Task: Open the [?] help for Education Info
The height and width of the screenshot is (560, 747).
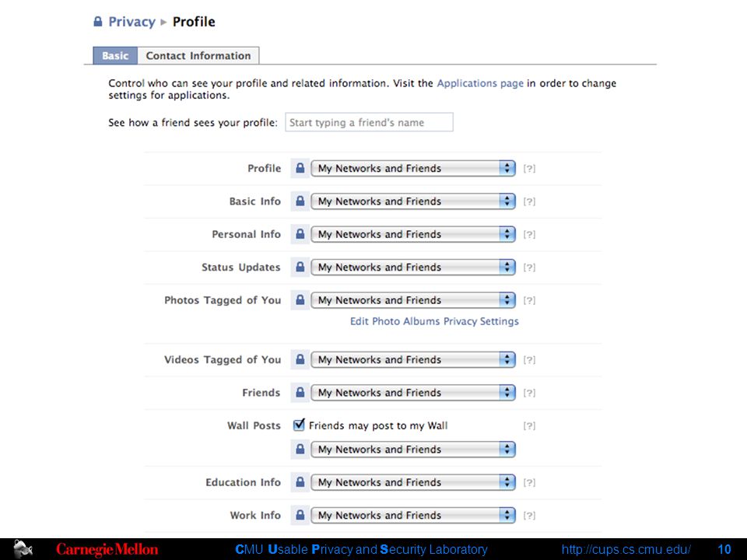Action: click(x=529, y=482)
